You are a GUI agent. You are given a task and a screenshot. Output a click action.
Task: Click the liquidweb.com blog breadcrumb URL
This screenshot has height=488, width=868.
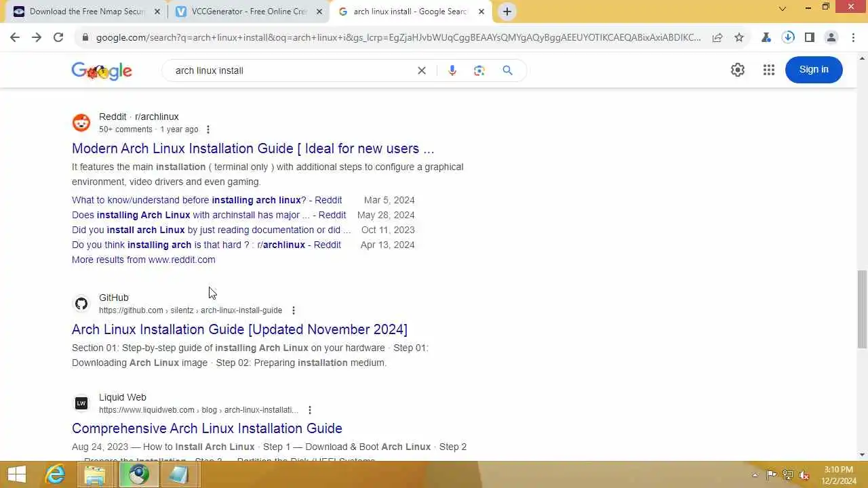pyautogui.click(x=199, y=410)
